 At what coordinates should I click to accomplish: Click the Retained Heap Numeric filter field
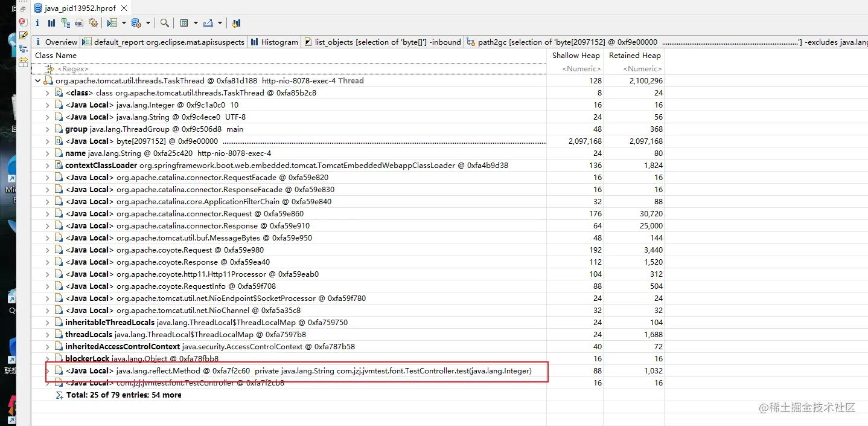click(x=634, y=69)
